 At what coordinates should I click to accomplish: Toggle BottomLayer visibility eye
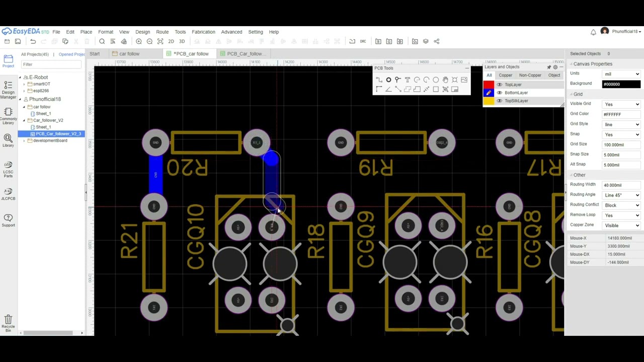pos(499,93)
